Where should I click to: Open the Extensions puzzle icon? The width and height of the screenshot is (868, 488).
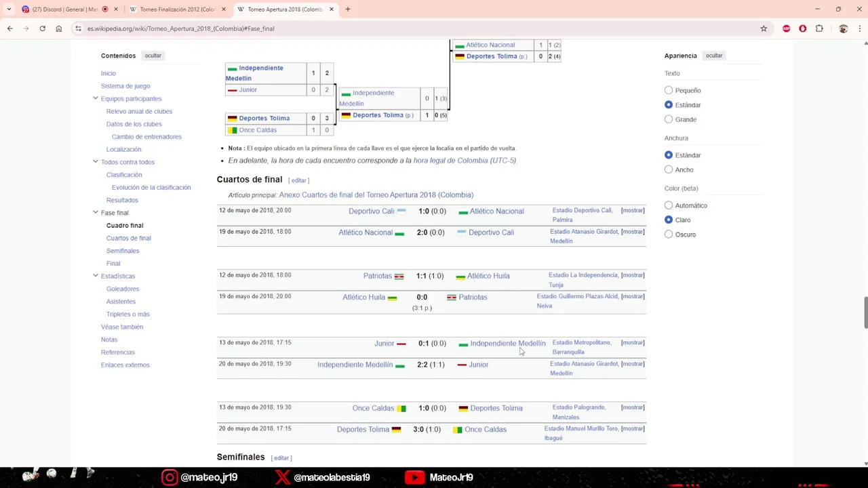coord(819,28)
